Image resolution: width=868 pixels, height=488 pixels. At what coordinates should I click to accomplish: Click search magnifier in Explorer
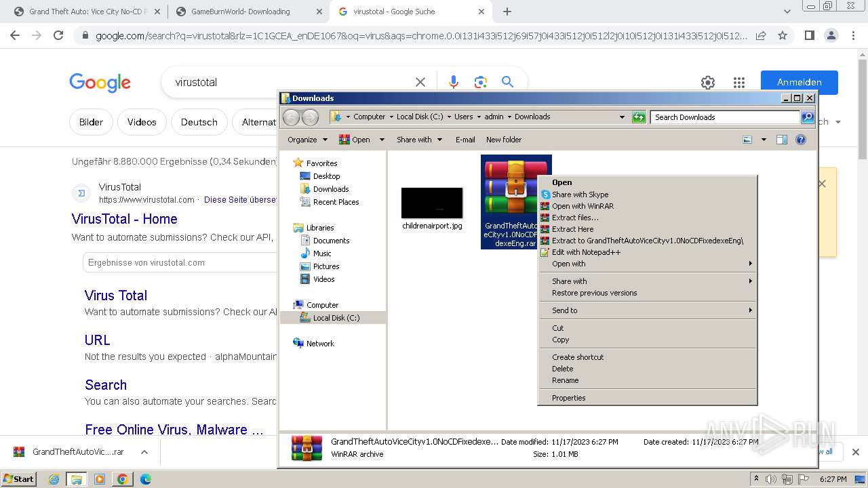pyautogui.click(x=808, y=117)
